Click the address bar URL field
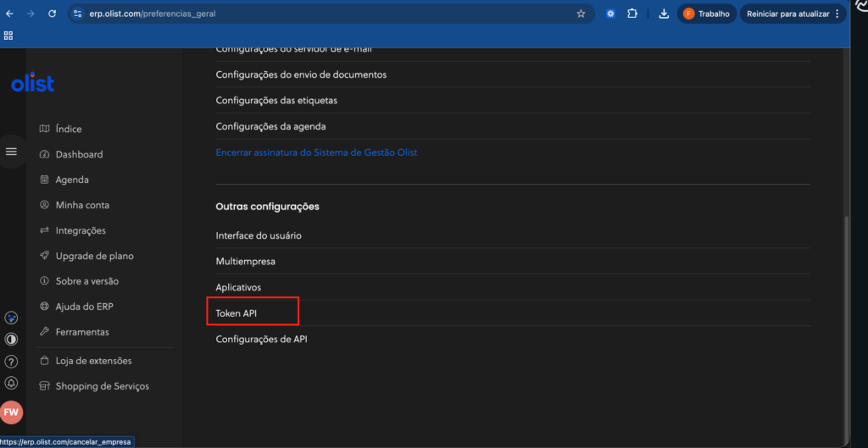Screen dimensions: 868x448 point(322,14)
